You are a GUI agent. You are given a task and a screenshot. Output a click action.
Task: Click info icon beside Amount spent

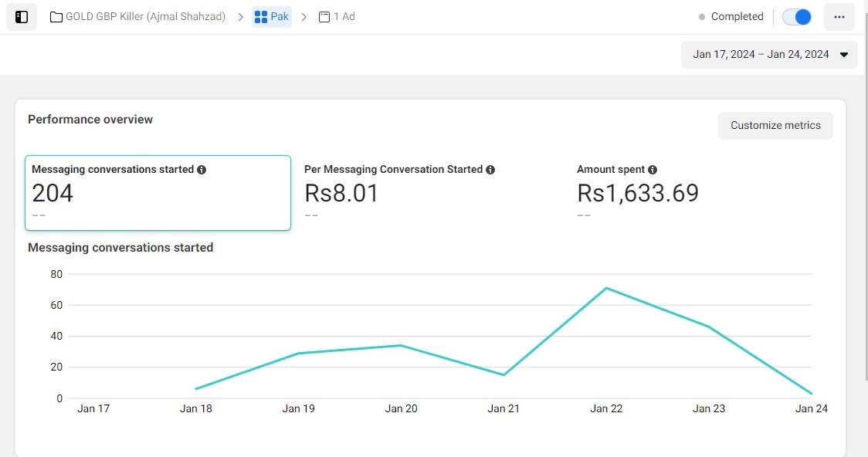pos(653,170)
